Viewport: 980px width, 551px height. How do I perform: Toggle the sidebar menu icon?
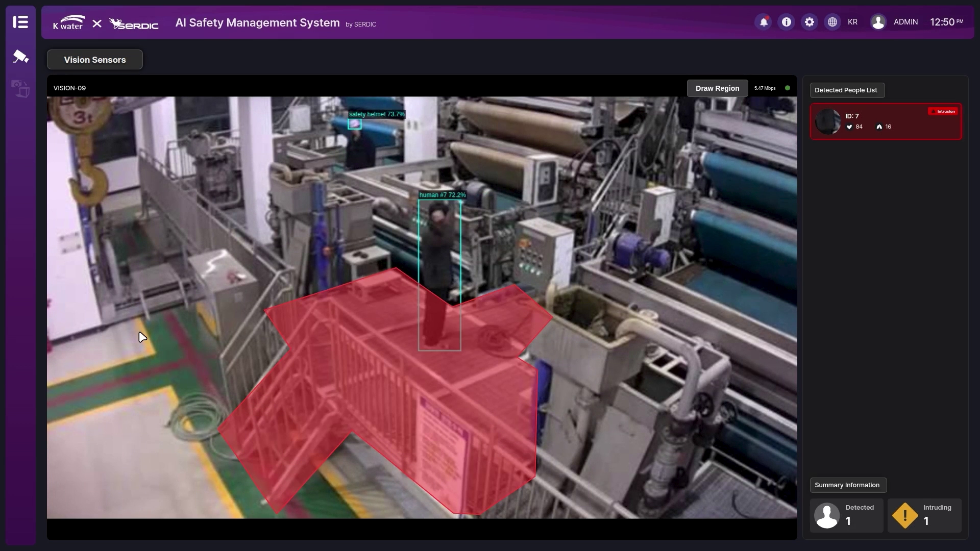(20, 22)
